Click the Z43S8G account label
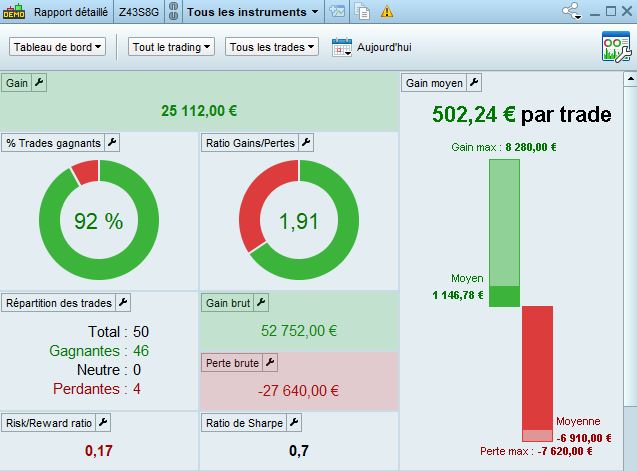Image resolution: width=637 pixels, height=471 pixels. [x=139, y=12]
